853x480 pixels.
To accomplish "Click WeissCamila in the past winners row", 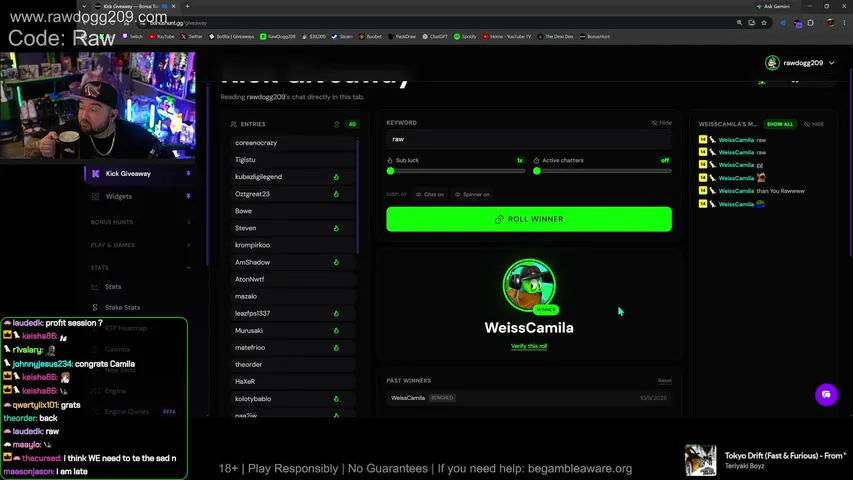I will click(x=407, y=398).
